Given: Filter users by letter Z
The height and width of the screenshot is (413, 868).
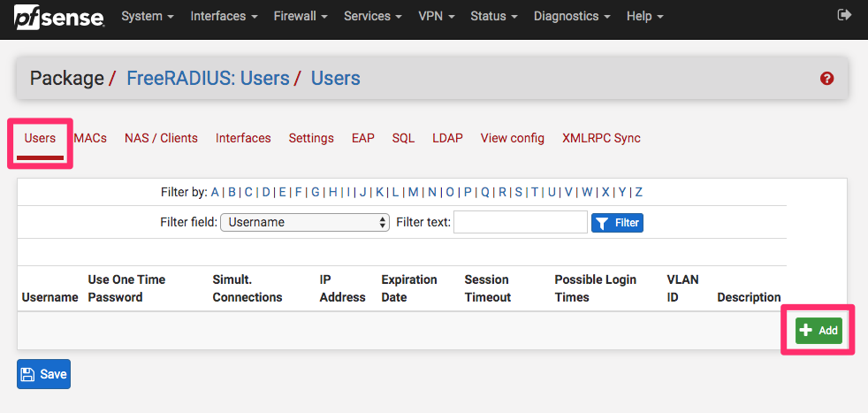Looking at the screenshot, I should [x=639, y=193].
